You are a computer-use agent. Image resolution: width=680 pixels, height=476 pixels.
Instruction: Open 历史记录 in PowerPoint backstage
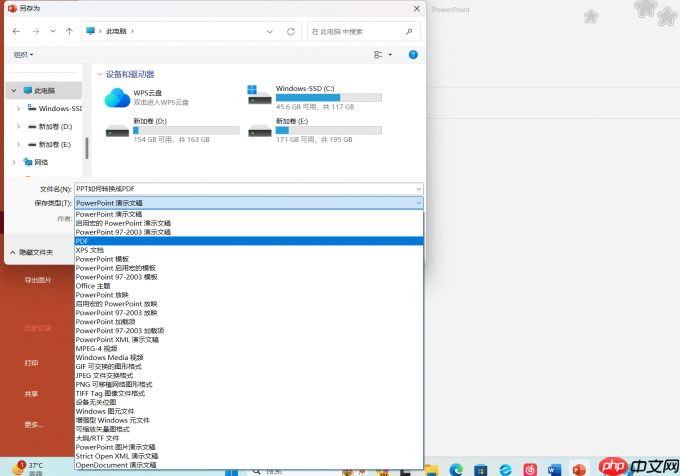38,328
